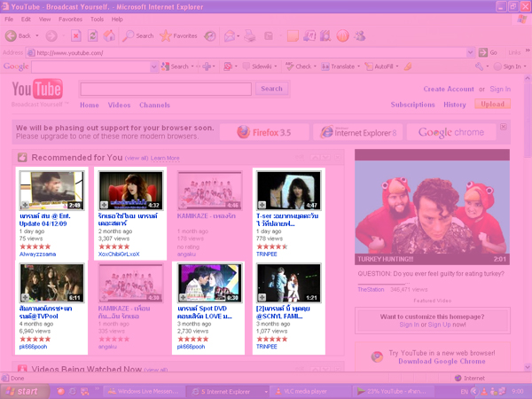Play the TURKEY HUNTING featured video
The height and width of the screenshot is (399, 532).
432,207
